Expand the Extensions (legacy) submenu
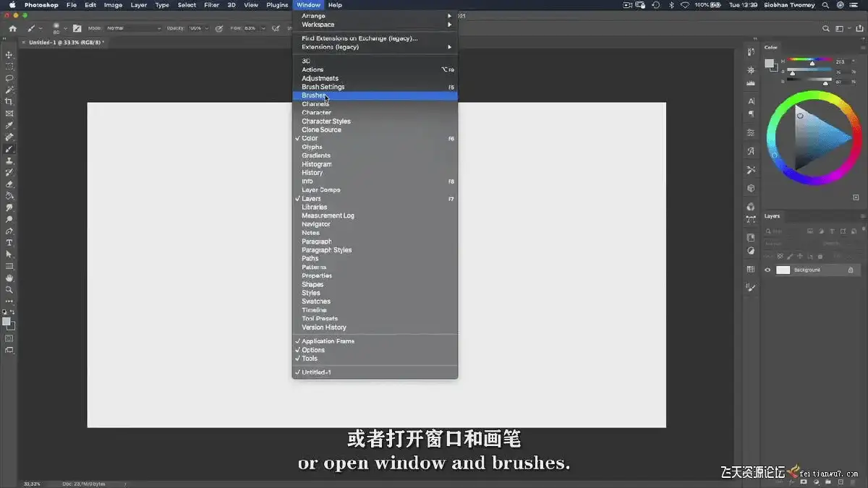The width and height of the screenshot is (868, 488). (375, 47)
